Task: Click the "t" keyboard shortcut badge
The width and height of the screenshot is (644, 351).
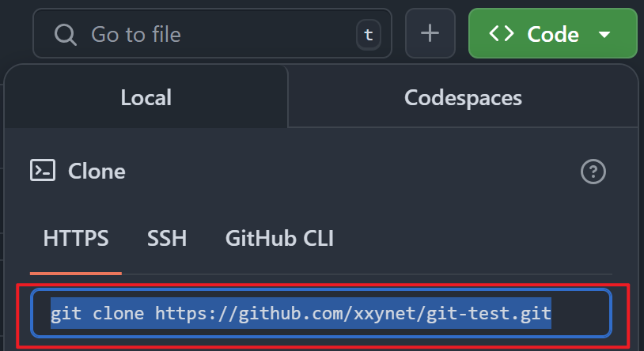Action: tap(369, 35)
